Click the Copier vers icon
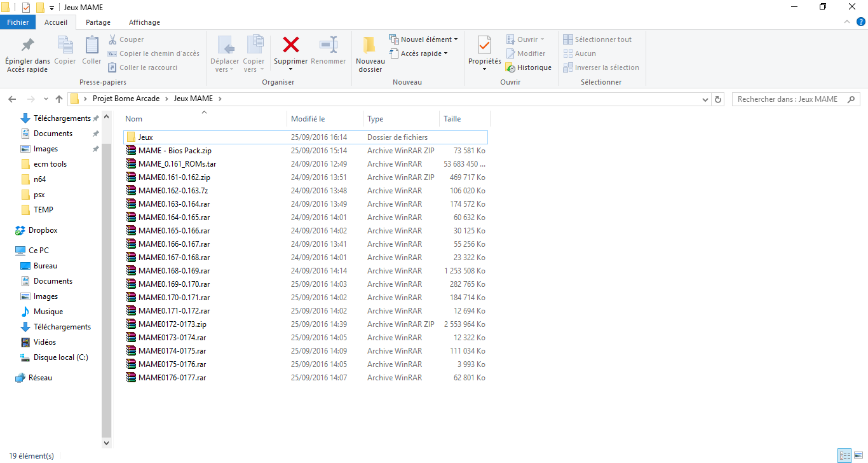 tap(254, 45)
